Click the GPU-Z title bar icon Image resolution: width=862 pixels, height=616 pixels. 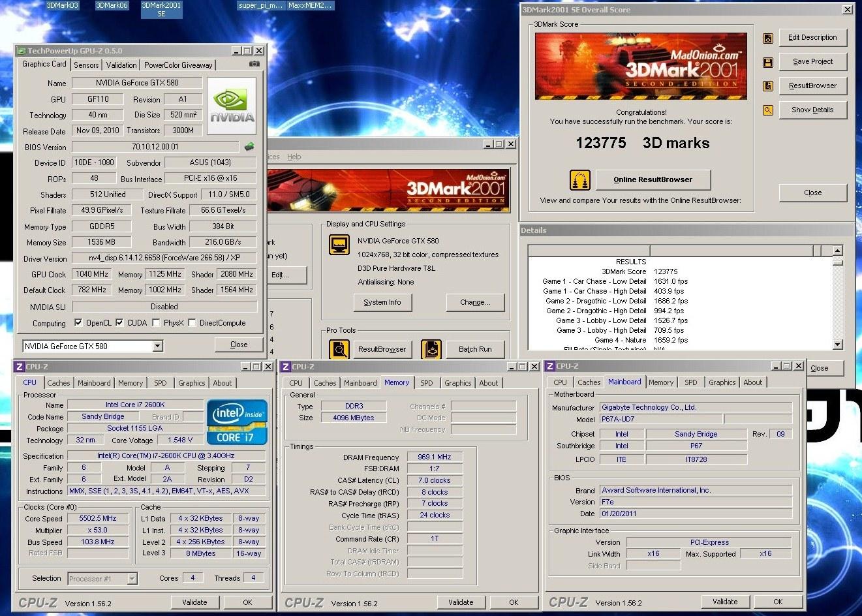click(x=22, y=51)
